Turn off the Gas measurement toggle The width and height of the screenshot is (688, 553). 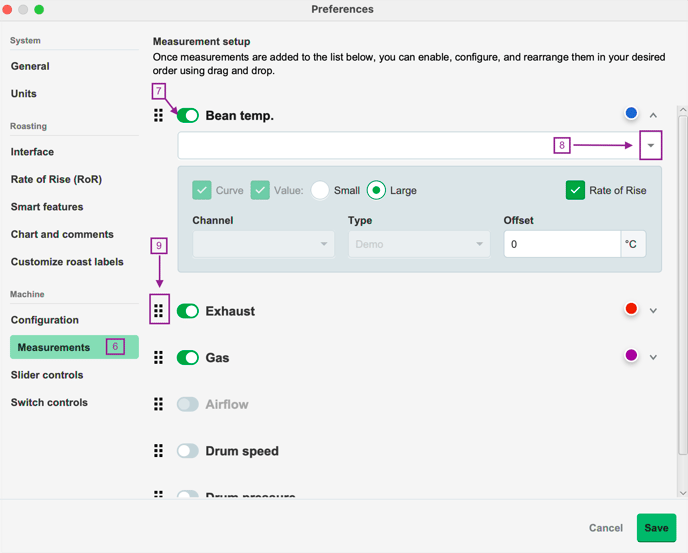pos(188,358)
